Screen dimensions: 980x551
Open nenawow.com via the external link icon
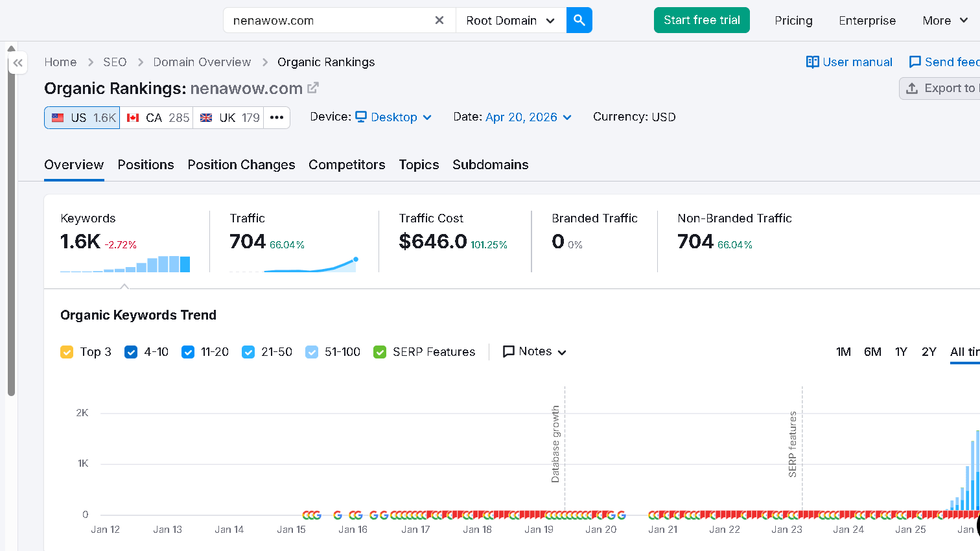coord(312,88)
